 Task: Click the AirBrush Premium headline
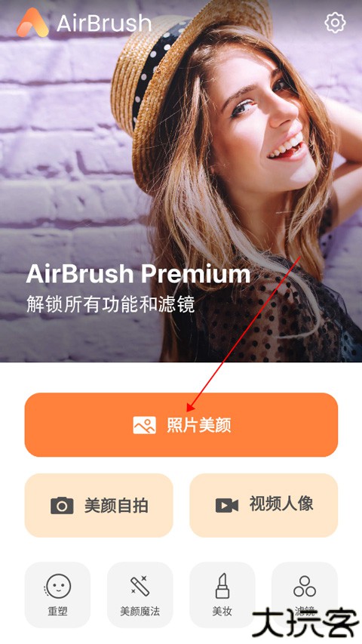tap(138, 274)
